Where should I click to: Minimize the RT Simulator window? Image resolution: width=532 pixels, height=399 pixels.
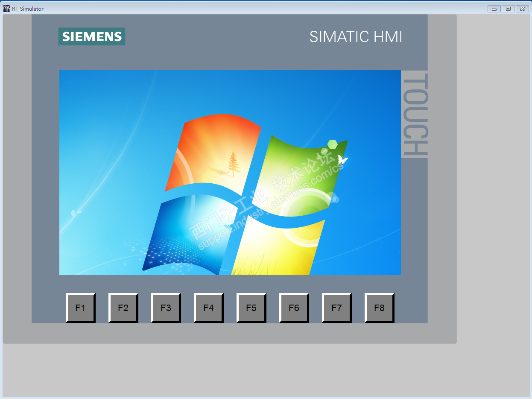click(494, 9)
